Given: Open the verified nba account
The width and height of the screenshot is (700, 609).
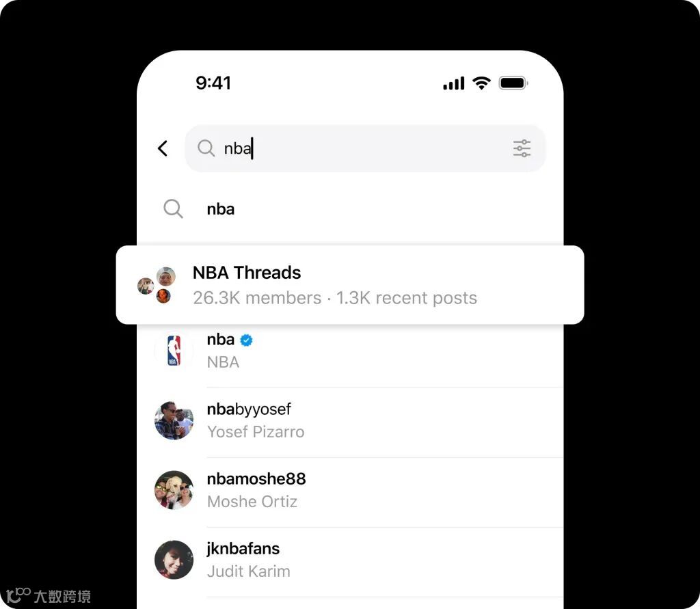Looking at the screenshot, I should (350, 351).
